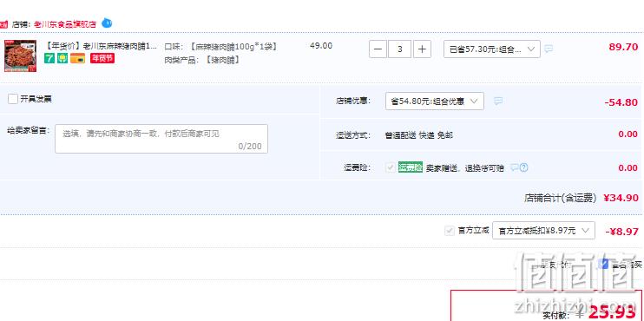Click store discount amount -54.80
Image resolution: width=644 pixels, height=321 pixels.
pyautogui.click(x=621, y=102)
